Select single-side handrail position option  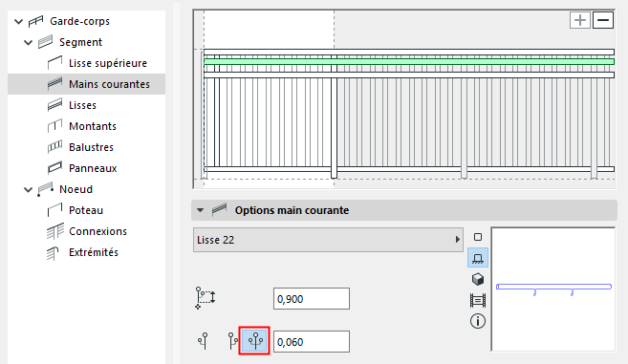pyautogui.click(x=204, y=341)
